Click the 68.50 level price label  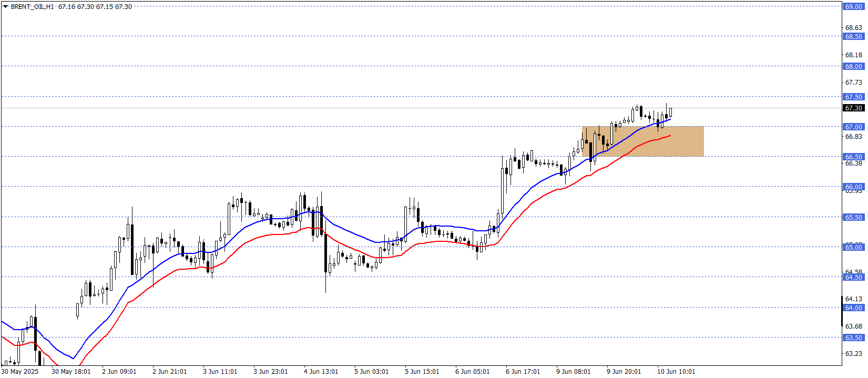tap(853, 36)
